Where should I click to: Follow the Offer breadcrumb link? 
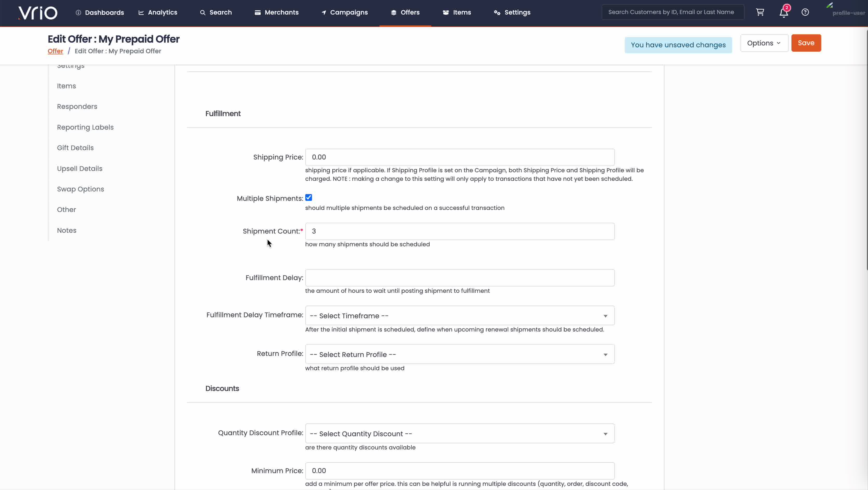click(55, 51)
